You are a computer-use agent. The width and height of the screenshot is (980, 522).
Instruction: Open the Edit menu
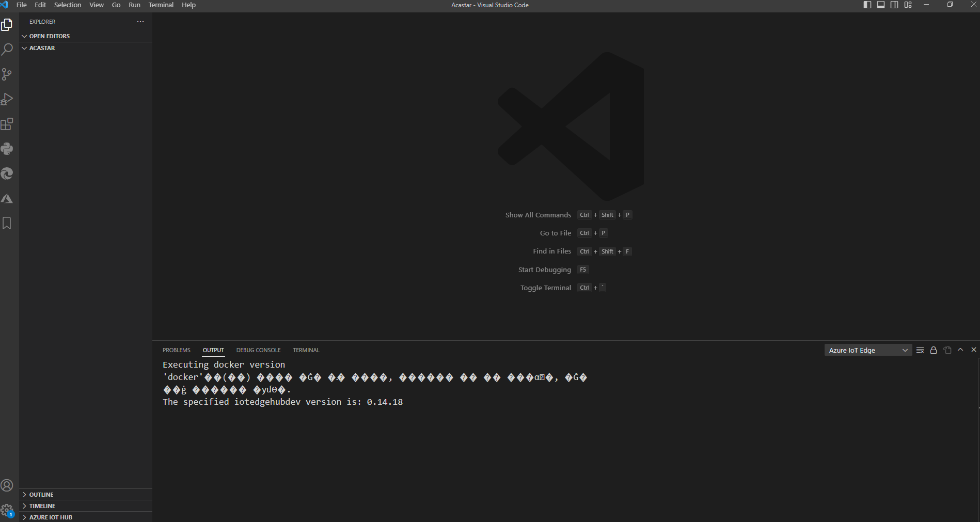[40, 5]
